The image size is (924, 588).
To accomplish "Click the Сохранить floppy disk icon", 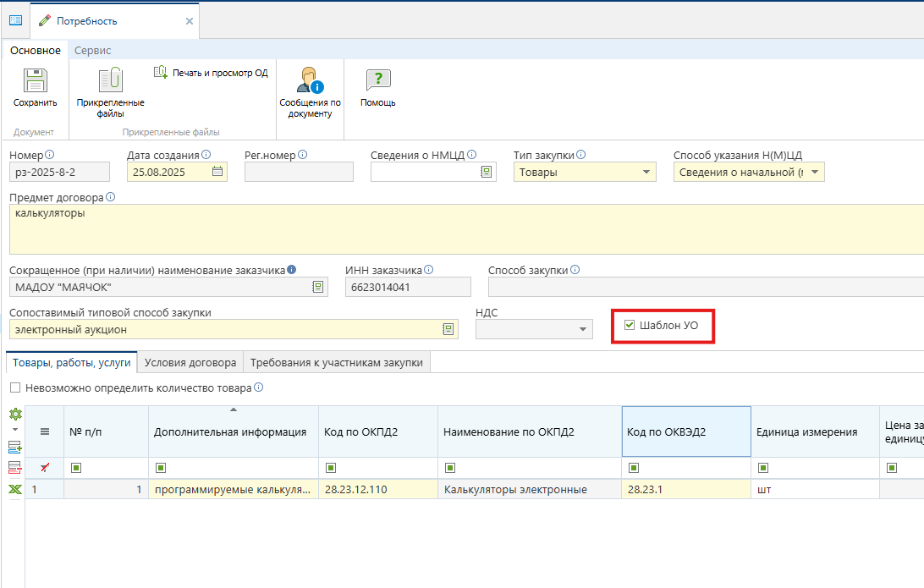I will [35, 80].
